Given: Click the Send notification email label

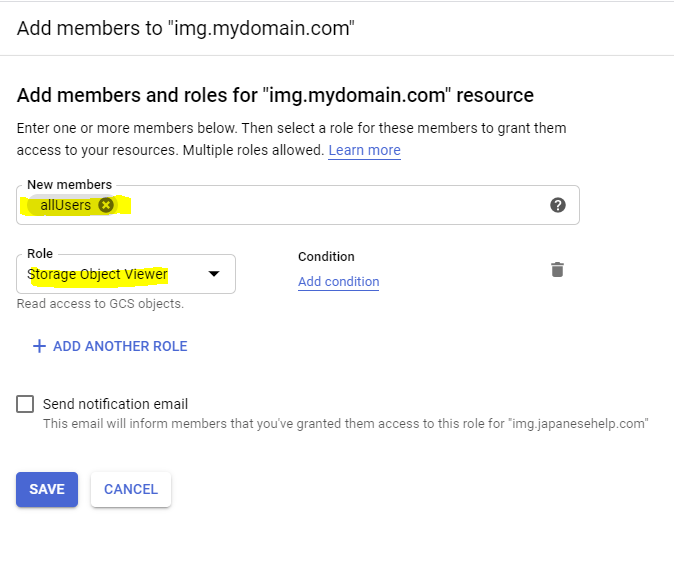Looking at the screenshot, I should click(x=115, y=404).
